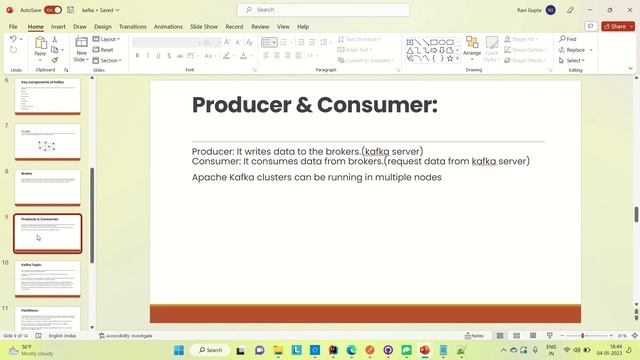Toggle Underline formatting
This screenshot has width=640, height=360.
coord(158,56)
